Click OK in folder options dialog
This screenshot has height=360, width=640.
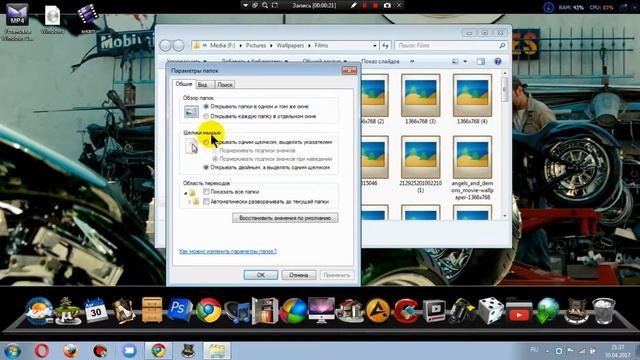click(x=261, y=275)
